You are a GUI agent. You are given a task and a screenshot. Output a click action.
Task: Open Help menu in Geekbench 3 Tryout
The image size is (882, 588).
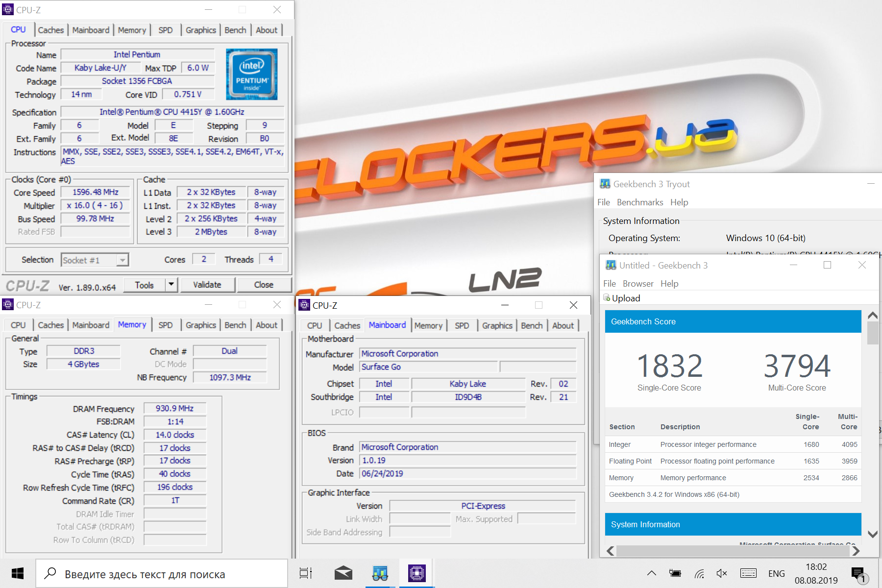679,202
